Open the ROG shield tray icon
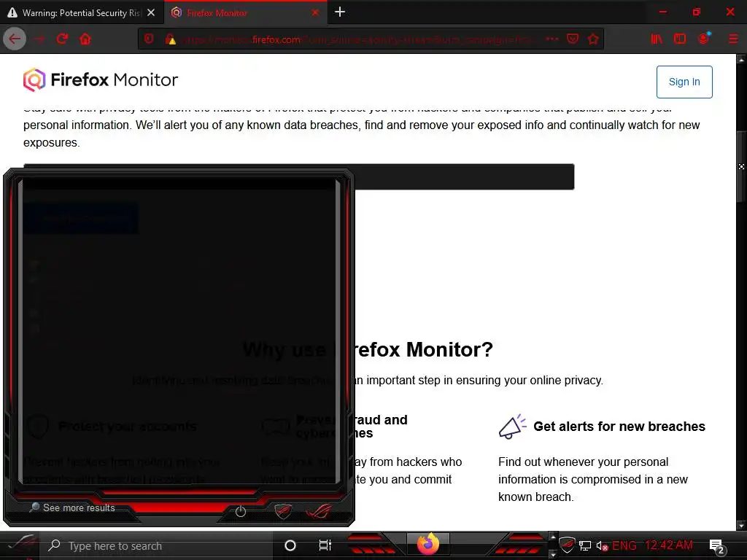 pyautogui.click(x=567, y=545)
